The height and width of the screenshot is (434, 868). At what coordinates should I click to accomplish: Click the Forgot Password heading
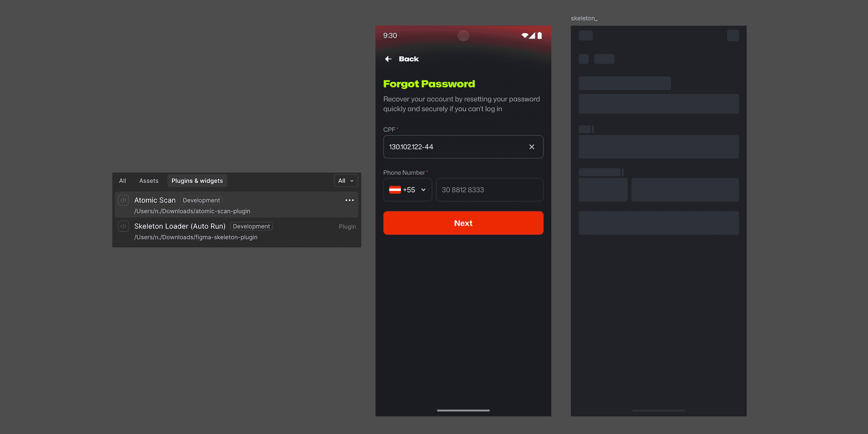point(429,84)
